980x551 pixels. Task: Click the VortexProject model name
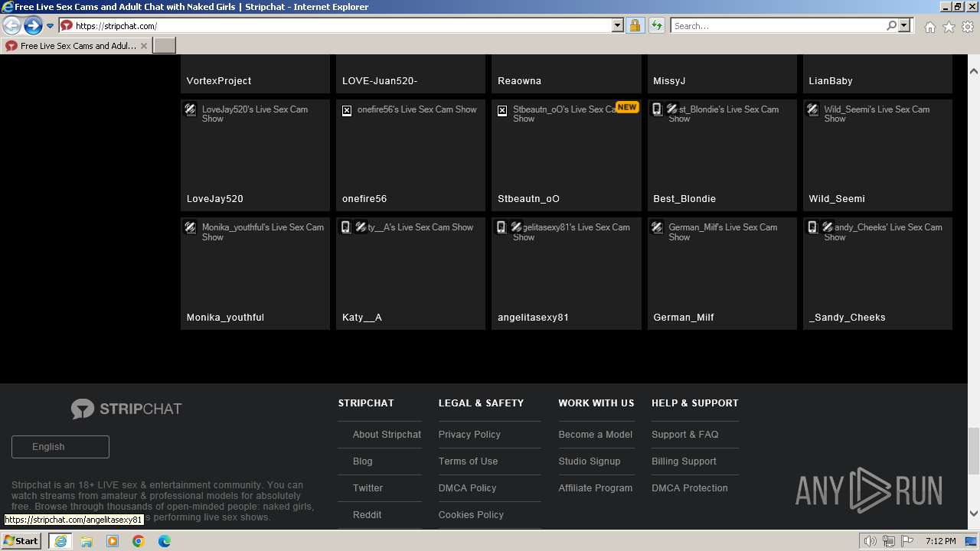[219, 81]
